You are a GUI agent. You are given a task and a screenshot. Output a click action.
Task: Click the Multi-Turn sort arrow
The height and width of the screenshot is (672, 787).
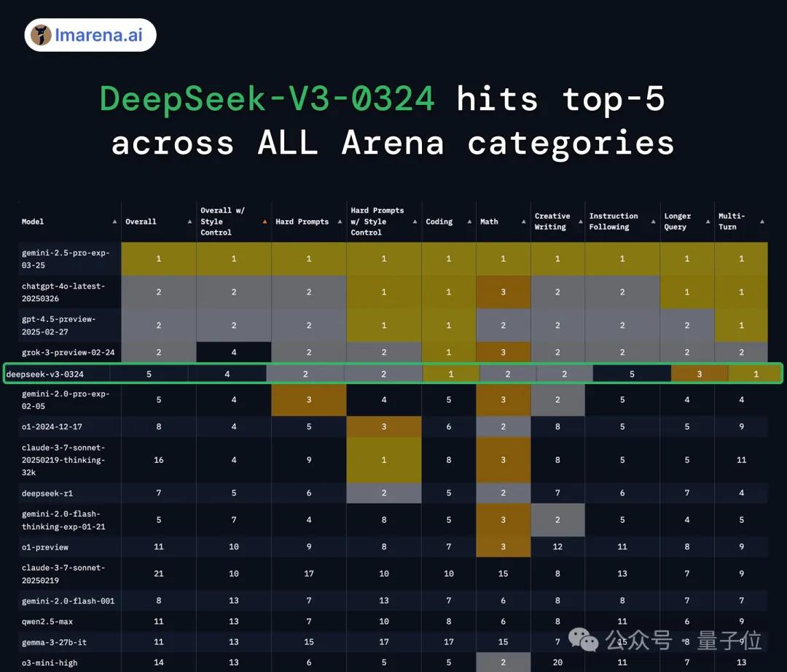click(x=761, y=222)
